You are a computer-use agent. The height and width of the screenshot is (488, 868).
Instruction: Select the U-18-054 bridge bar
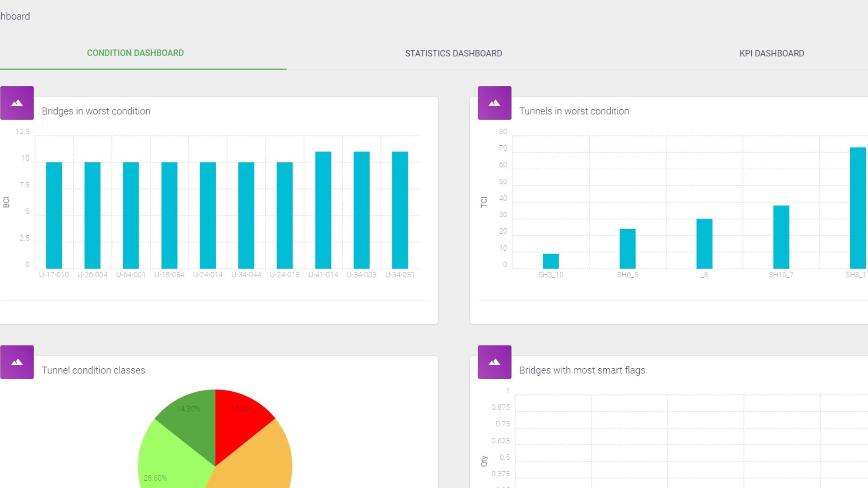[x=169, y=215]
